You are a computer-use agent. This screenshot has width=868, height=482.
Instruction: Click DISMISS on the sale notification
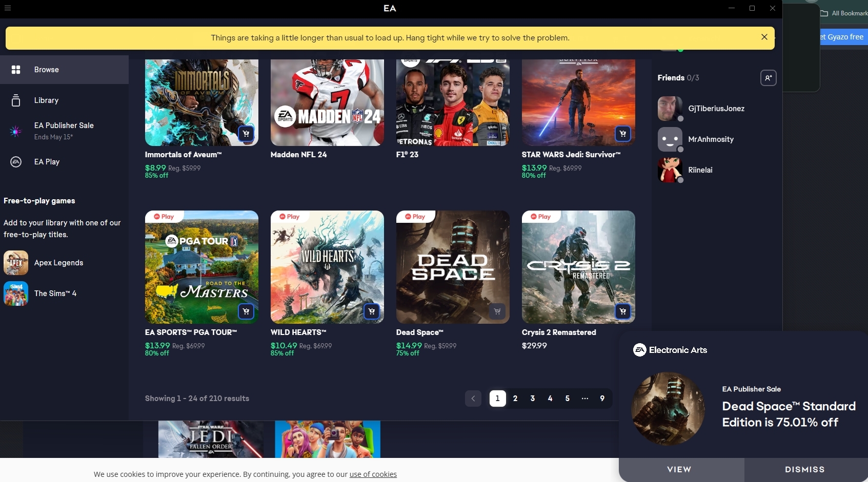806,470
